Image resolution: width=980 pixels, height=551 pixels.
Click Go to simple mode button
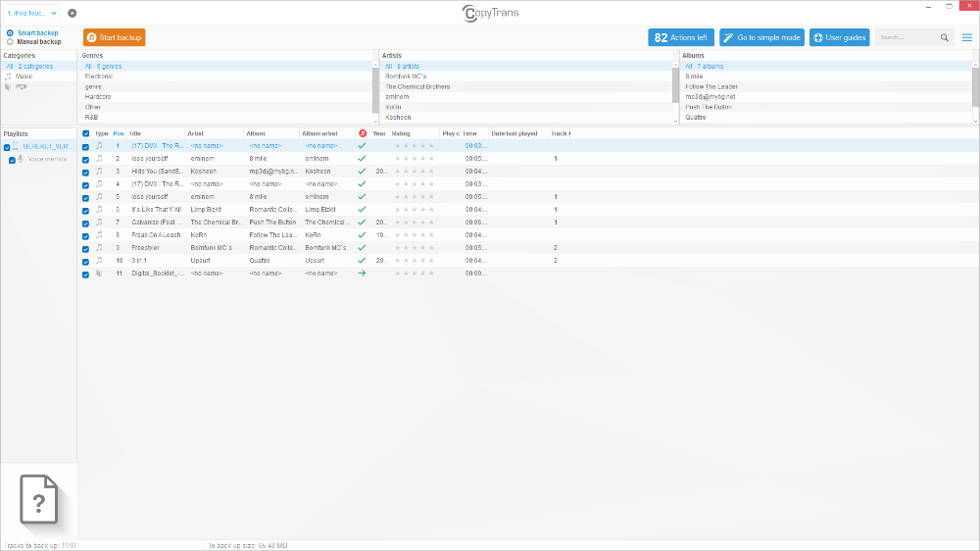761,37
